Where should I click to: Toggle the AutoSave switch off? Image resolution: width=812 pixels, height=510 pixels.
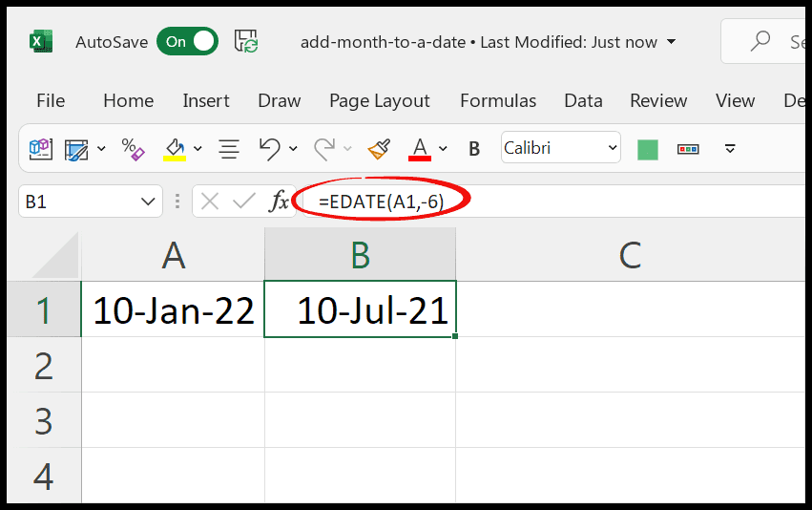click(187, 41)
